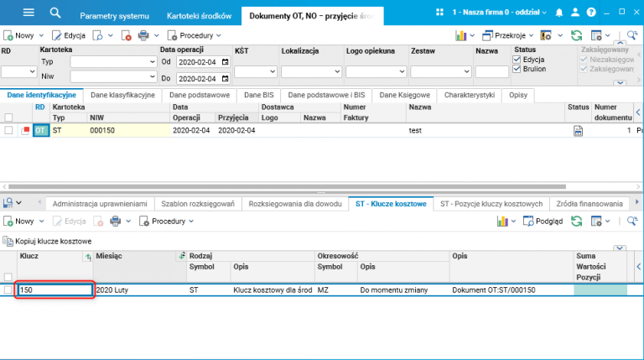
Task: Expand the company selector Nasza firma dropdown
Action: pos(500,13)
